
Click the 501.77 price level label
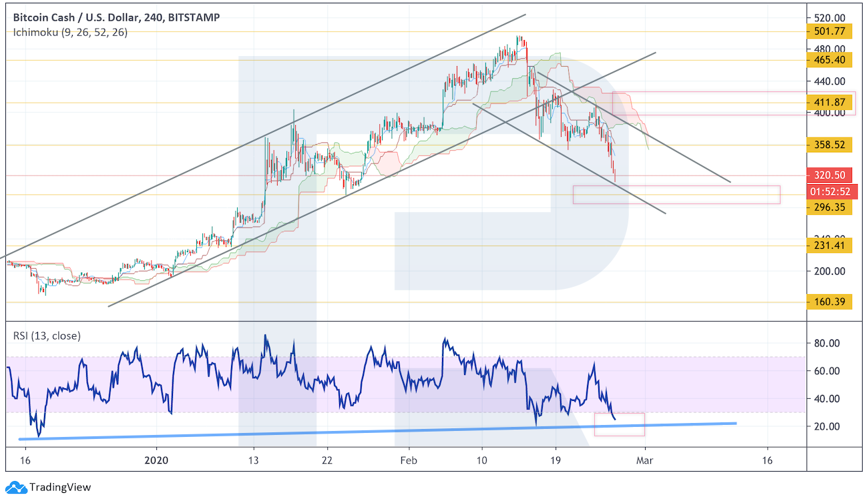pyautogui.click(x=829, y=31)
